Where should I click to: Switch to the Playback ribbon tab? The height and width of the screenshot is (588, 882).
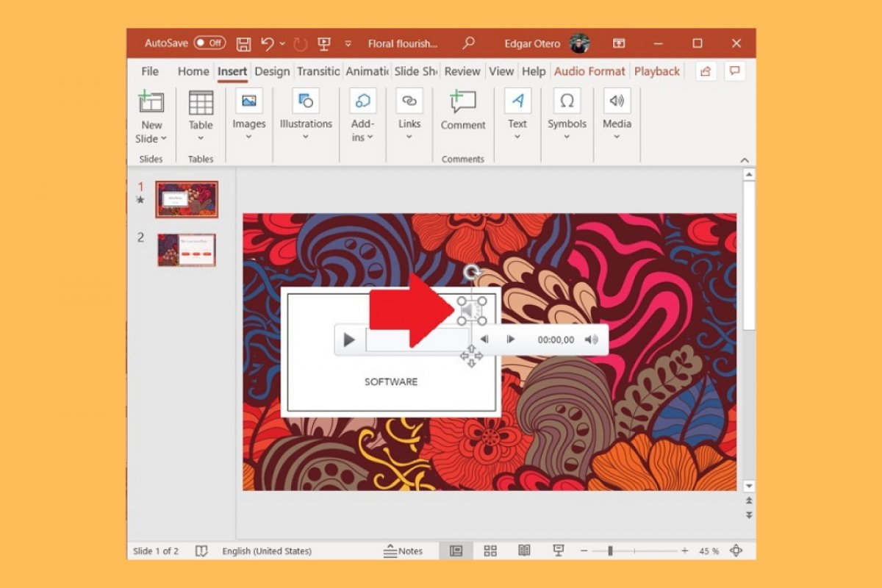pos(656,71)
